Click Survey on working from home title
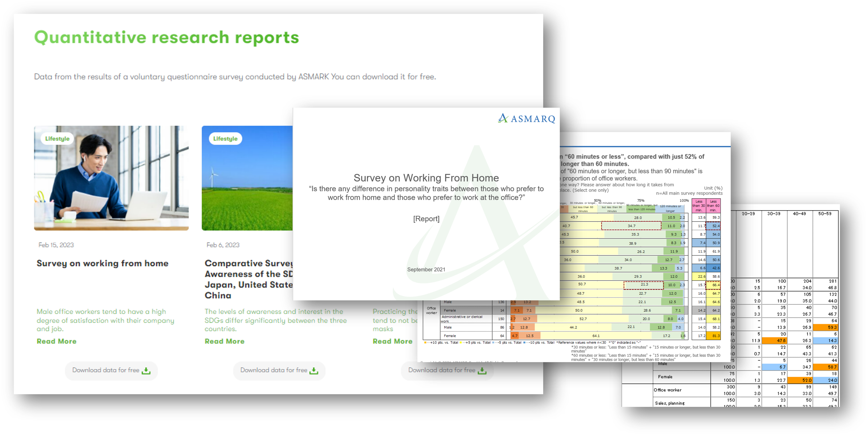The width and height of the screenshot is (868, 435). [x=102, y=263]
